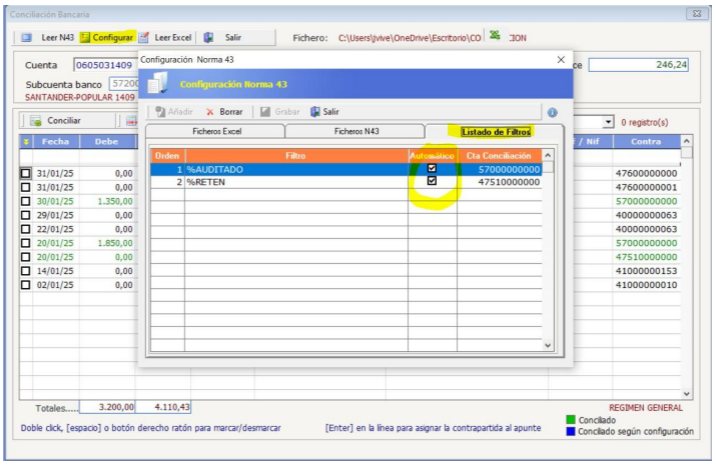Close the Configuración Norma 43 dialog
716x465 pixels.
point(560,60)
